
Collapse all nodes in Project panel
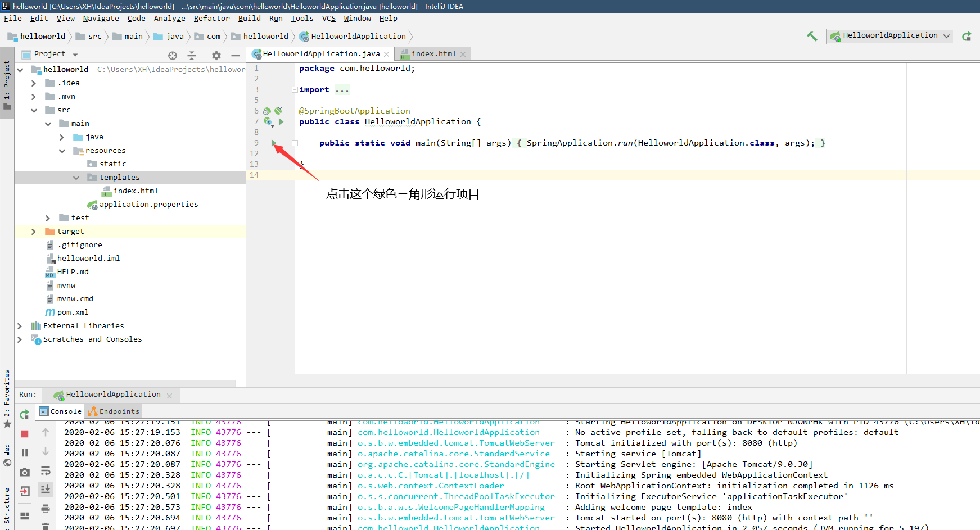192,55
